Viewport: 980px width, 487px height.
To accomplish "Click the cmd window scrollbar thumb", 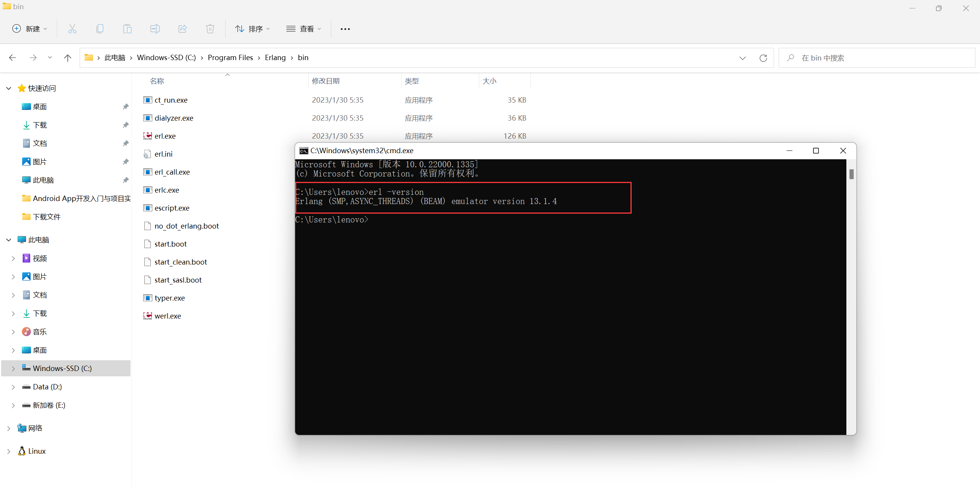I will 851,174.
